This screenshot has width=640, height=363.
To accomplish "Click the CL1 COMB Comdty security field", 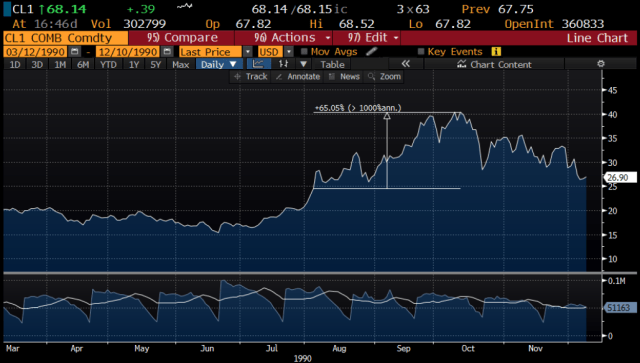I will point(65,38).
